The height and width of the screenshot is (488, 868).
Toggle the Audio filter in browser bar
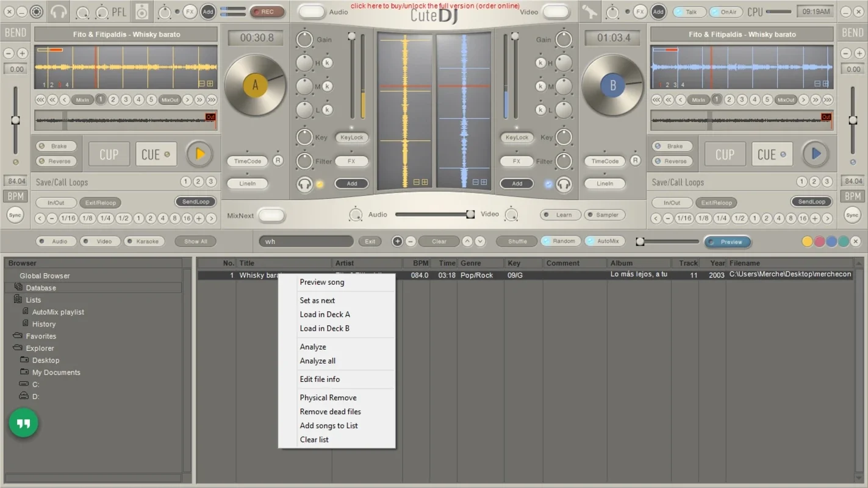pyautogui.click(x=56, y=241)
